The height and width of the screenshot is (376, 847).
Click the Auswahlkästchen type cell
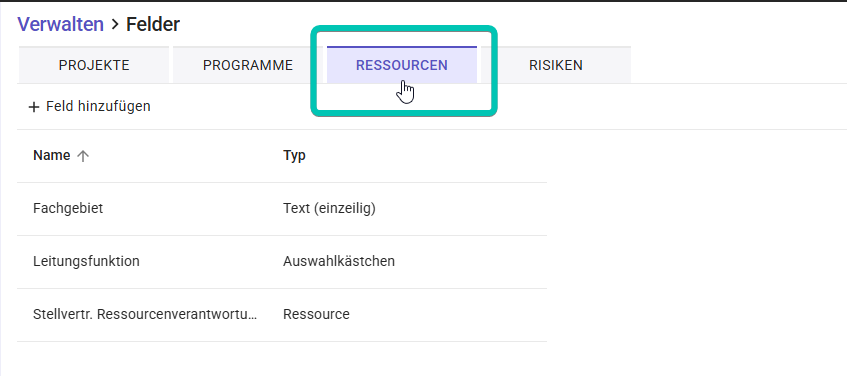pos(339,261)
